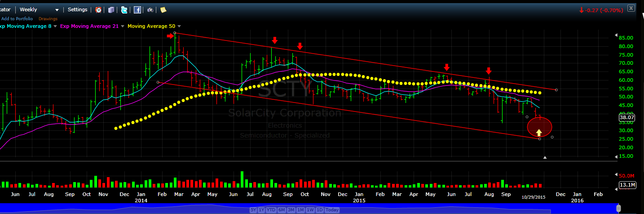Click the Add to Portfolio link
This screenshot has height=214, width=644.
click(x=17, y=18)
